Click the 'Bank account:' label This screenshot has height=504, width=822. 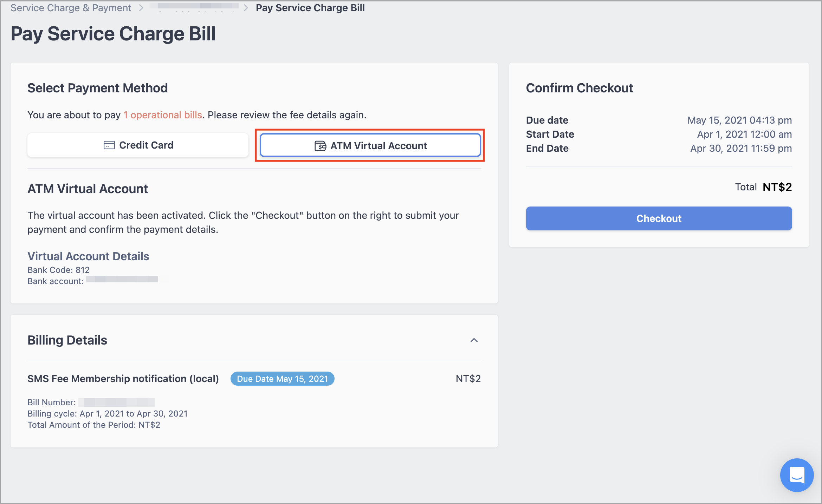(x=56, y=281)
